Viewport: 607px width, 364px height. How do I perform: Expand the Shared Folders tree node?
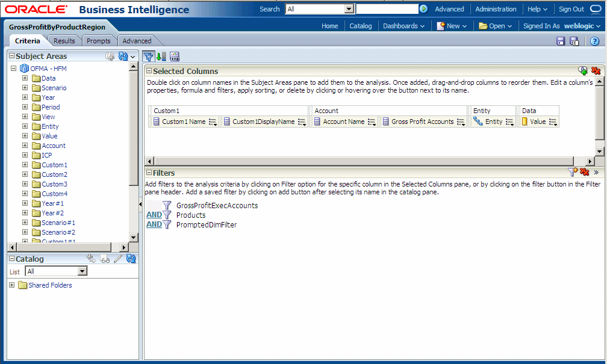click(11, 285)
